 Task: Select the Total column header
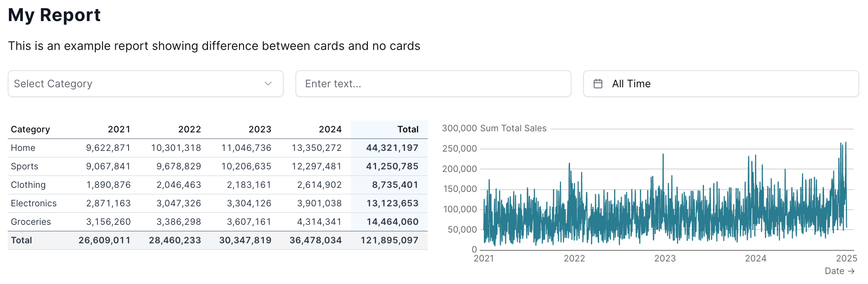[x=408, y=129]
